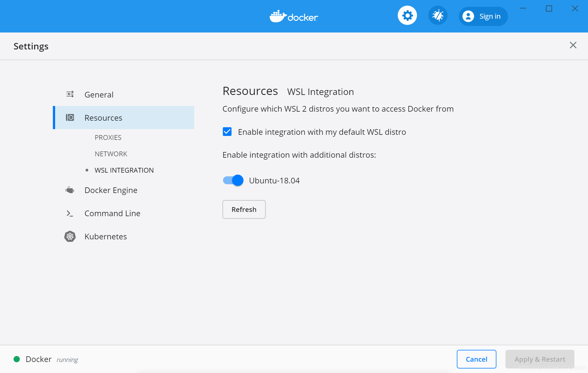The width and height of the screenshot is (588, 373).
Task: Enable integration with default WSL distro
Action: [228, 132]
